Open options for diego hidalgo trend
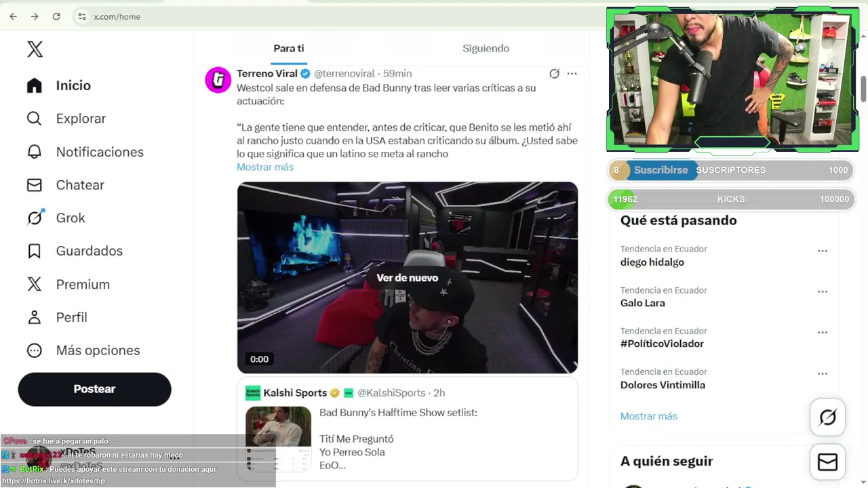 (x=823, y=251)
